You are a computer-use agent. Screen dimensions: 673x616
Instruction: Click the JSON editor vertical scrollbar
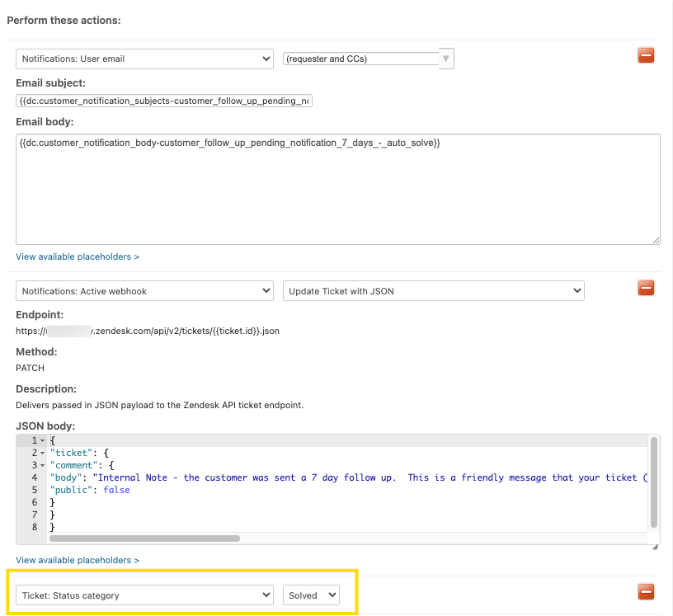(654, 482)
